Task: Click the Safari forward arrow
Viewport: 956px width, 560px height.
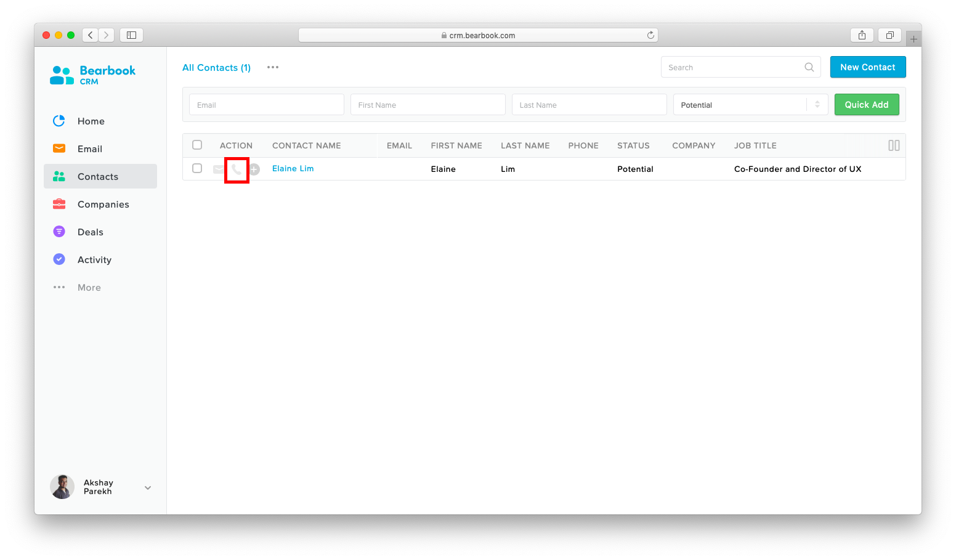Action: pyautogui.click(x=106, y=35)
